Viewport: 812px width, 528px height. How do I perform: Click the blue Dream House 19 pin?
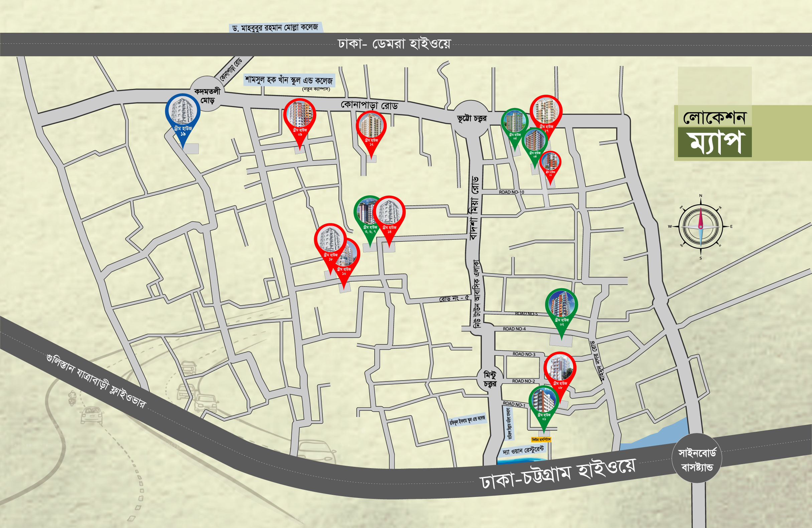[182, 119]
